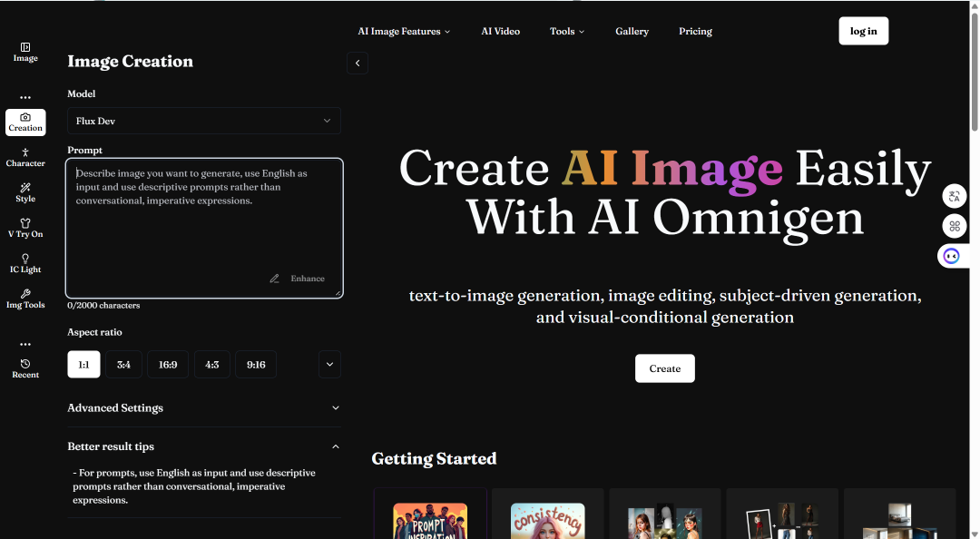980x539 pixels.
Task: Select the 3:4 aspect ratio
Action: (123, 365)
